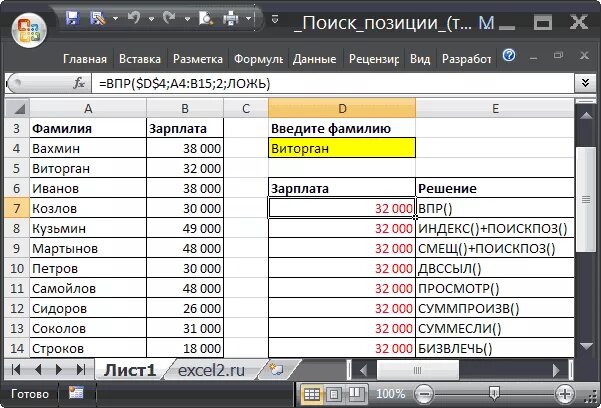Open Print Preview from quick access toolbar
Viewport: 601px width, 408px height.
[206, 18]
